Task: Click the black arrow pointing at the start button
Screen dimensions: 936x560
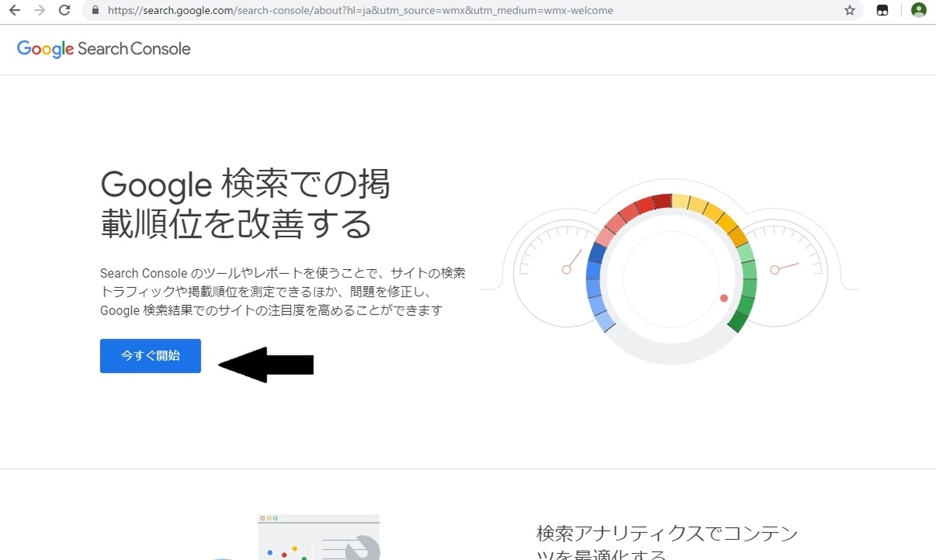Action: click(269, 363)
